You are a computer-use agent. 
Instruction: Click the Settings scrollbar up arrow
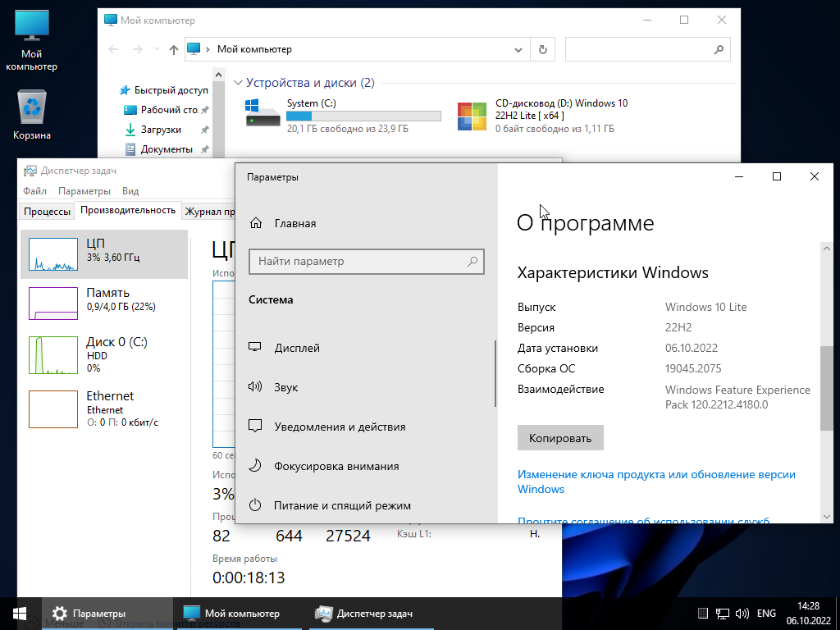(x=827, y=249)
